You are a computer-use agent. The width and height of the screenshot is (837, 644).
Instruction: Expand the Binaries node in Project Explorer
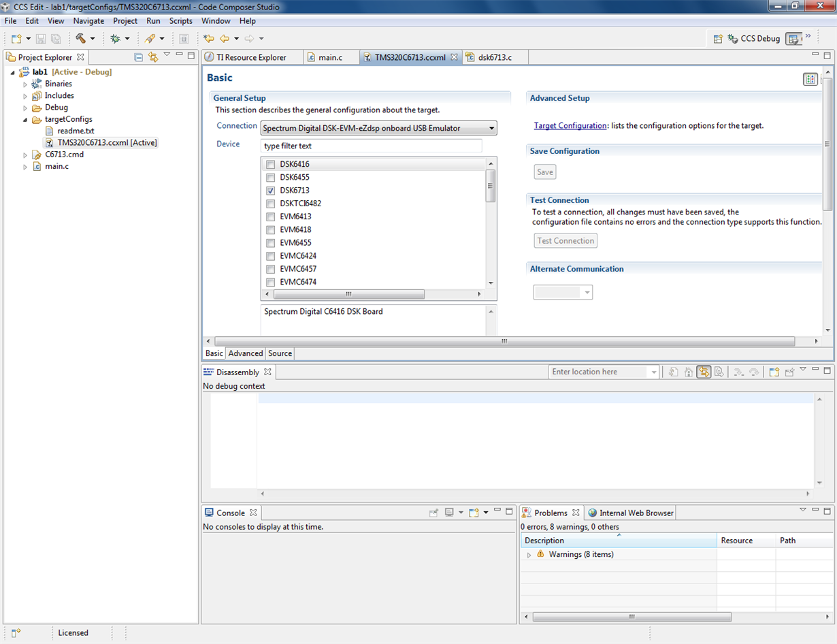coord(25,83)
